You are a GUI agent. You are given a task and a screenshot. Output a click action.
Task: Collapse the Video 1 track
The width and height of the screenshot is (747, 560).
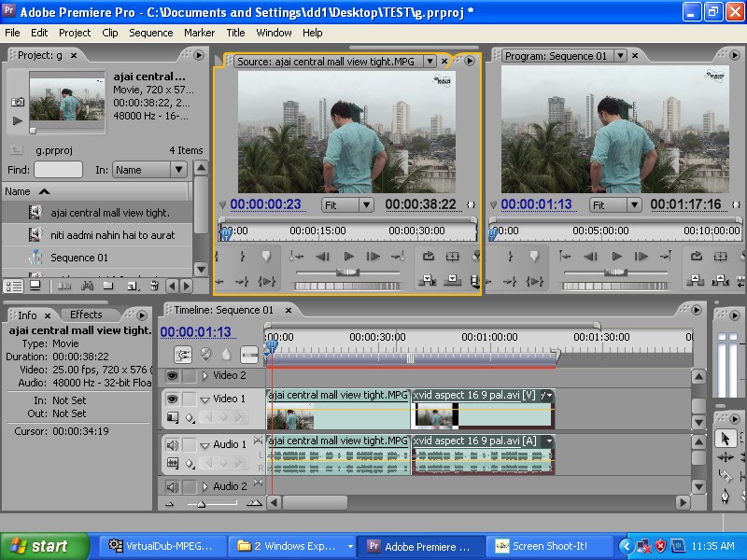click(205, 399)
